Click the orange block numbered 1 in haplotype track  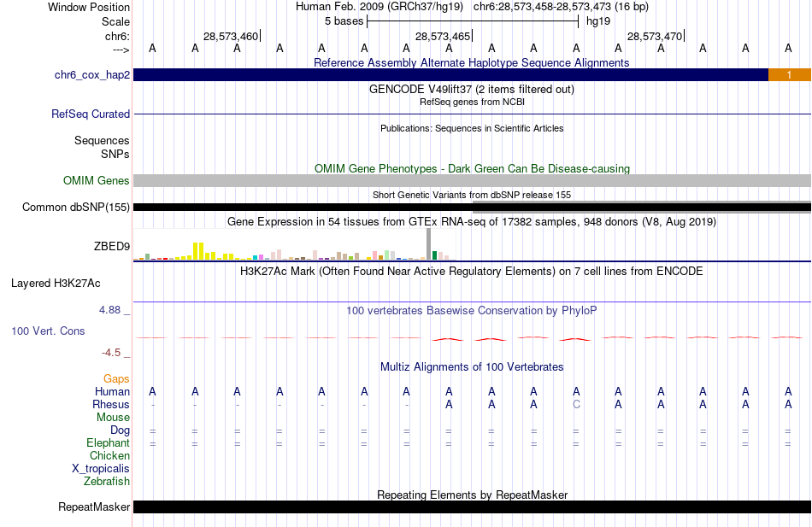[789, 74]
